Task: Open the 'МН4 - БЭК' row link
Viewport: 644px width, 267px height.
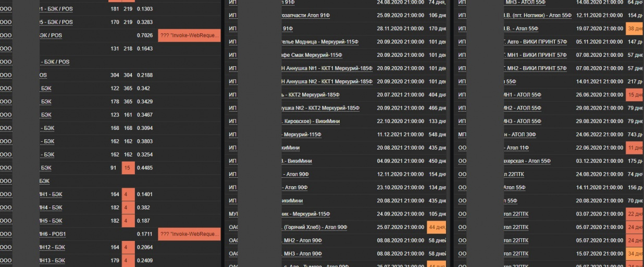Action: point(52,208)
